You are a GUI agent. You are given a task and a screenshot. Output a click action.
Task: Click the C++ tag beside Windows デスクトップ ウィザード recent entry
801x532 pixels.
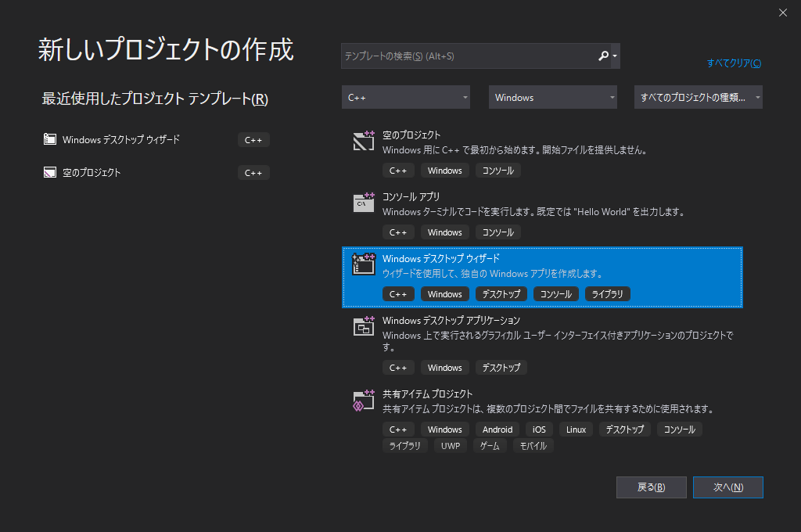pos(253,138)
